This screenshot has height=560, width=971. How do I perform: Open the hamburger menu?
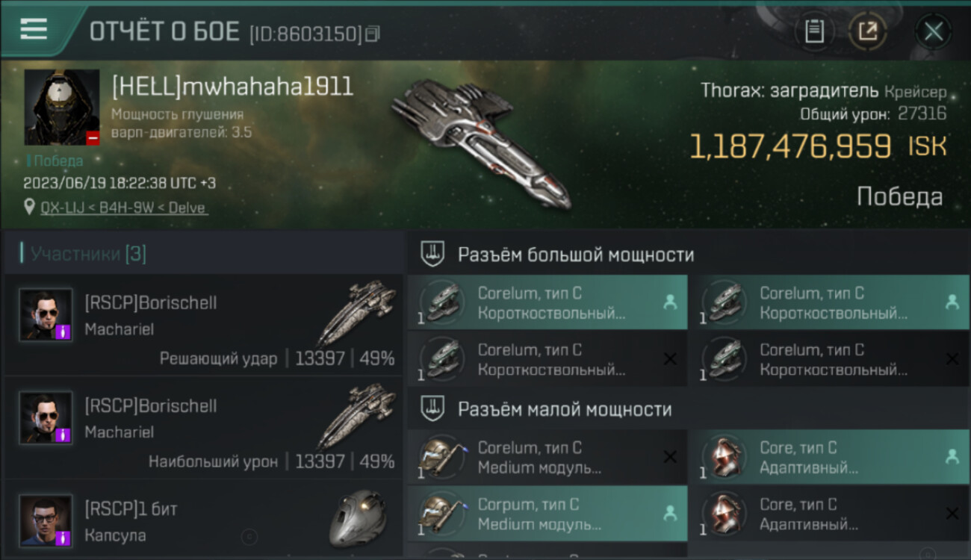pos(34,30)
